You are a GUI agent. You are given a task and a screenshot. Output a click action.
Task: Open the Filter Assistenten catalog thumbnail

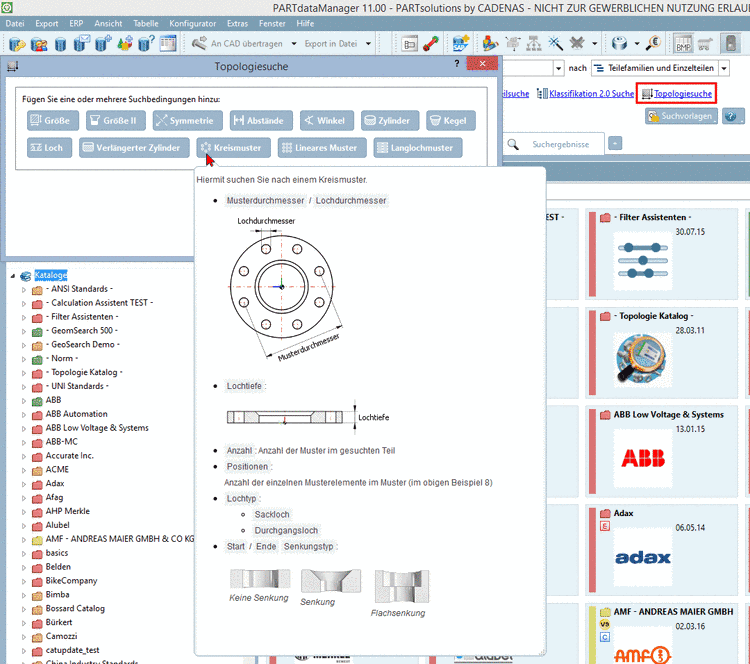click(x=642, y=261)
